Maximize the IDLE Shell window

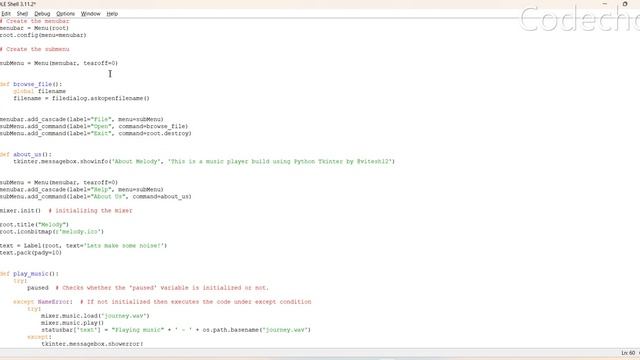(x=624, y=4)
